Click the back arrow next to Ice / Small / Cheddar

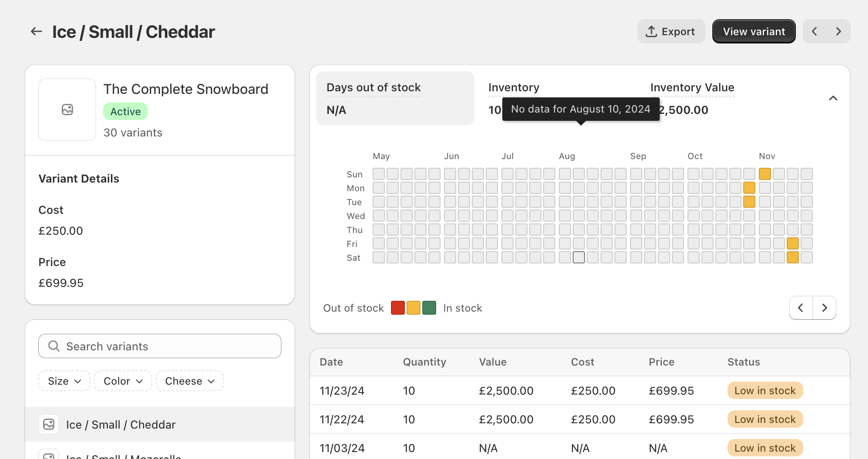(x=36, y=31)
